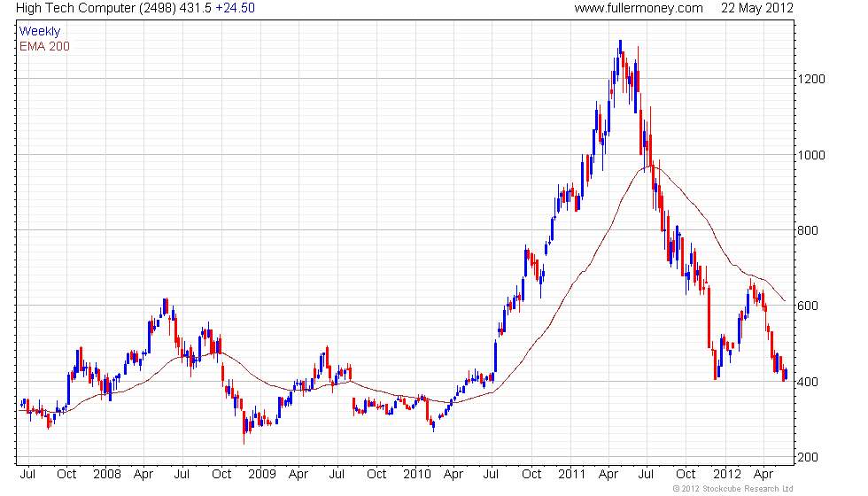The width and height of the screenshot is (868, 496).
Task: Click the 1000 price axis label
Action: click(x=811, y=155)
